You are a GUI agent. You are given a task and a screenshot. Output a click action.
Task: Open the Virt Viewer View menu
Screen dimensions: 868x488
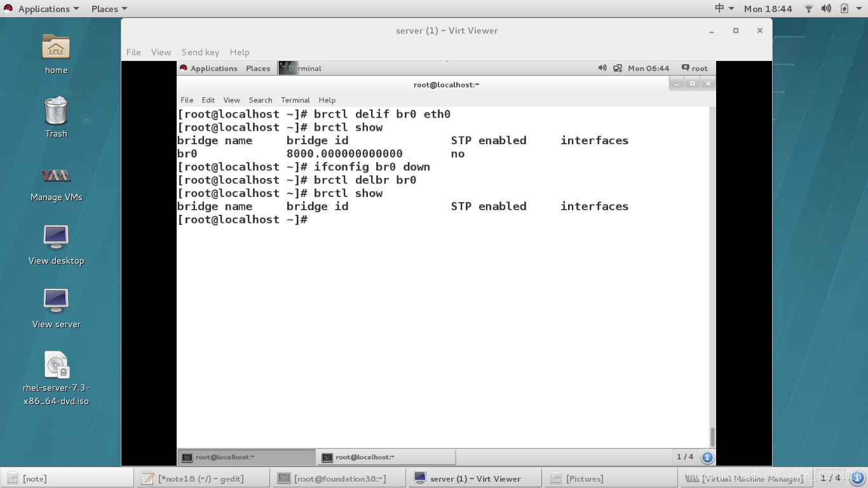point(161,52)
